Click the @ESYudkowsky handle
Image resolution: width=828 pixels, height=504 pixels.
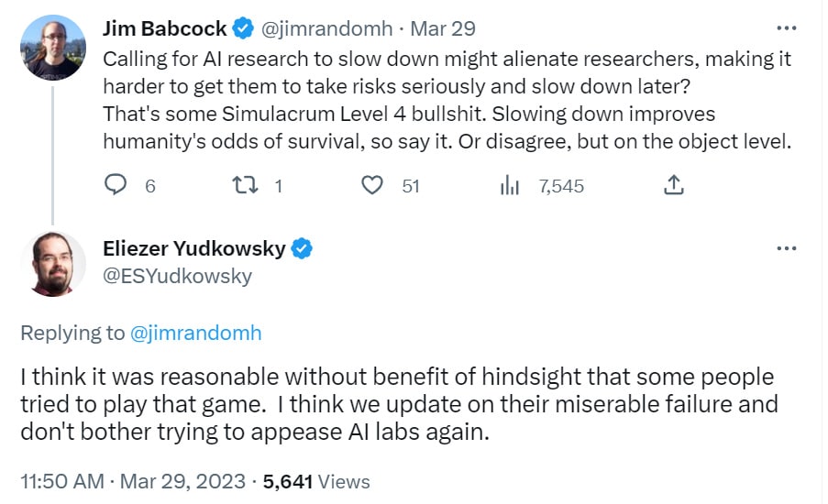tap(178, 276)
